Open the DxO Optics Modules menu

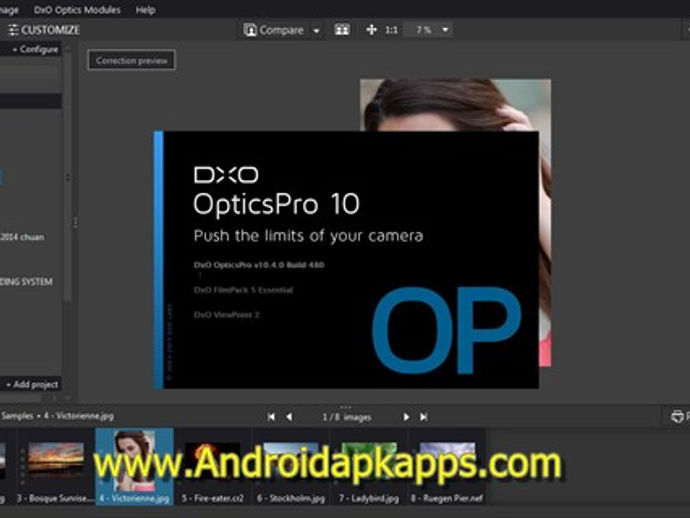77,10
